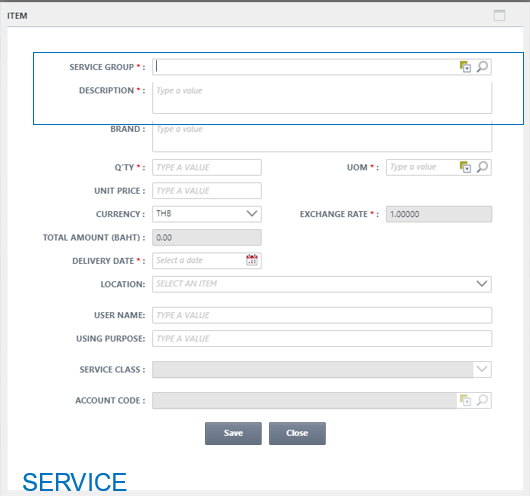This screenshot has height=496, width=530.
Task: Click the Account Code search magnifier
Action: (482, 400)
